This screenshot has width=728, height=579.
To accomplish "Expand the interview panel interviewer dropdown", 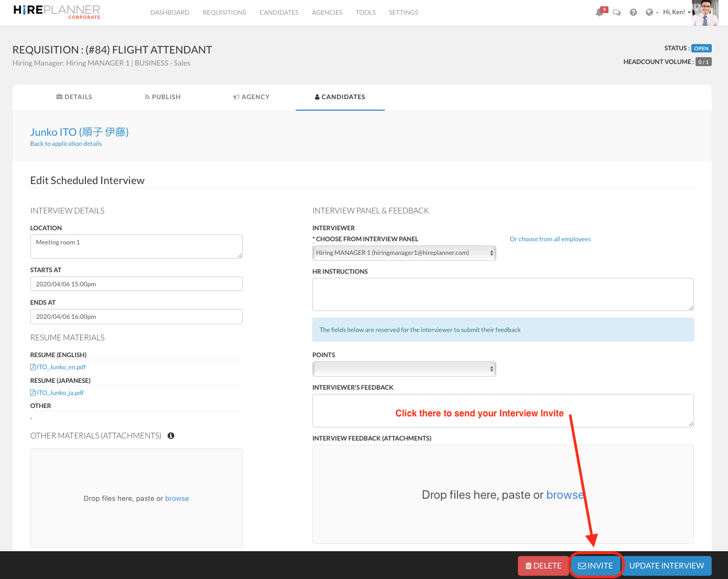I will point(404,253).
